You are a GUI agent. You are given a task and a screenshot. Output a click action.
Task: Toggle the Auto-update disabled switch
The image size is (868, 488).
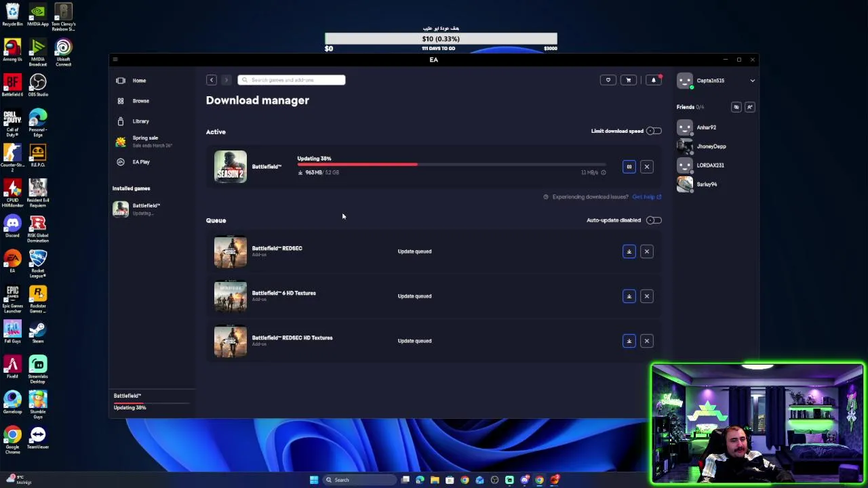[x=654, y=220]
